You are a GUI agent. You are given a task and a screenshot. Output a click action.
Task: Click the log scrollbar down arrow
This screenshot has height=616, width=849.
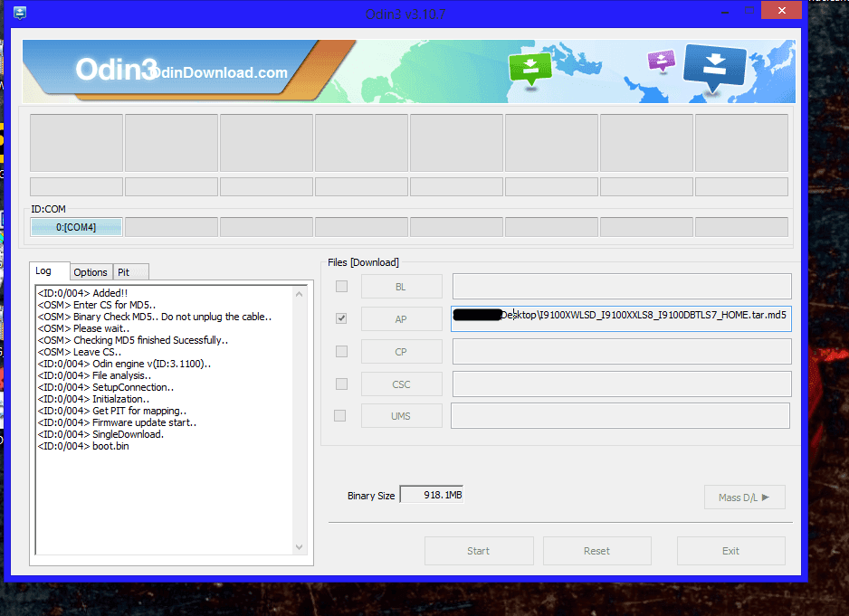(x=299, y=547)
